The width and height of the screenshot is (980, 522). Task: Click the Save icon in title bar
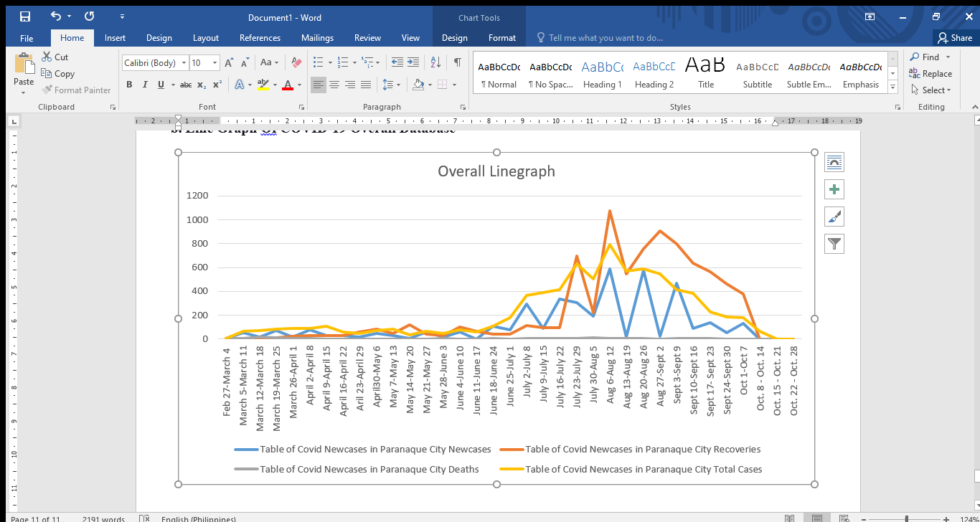(25, 16)
